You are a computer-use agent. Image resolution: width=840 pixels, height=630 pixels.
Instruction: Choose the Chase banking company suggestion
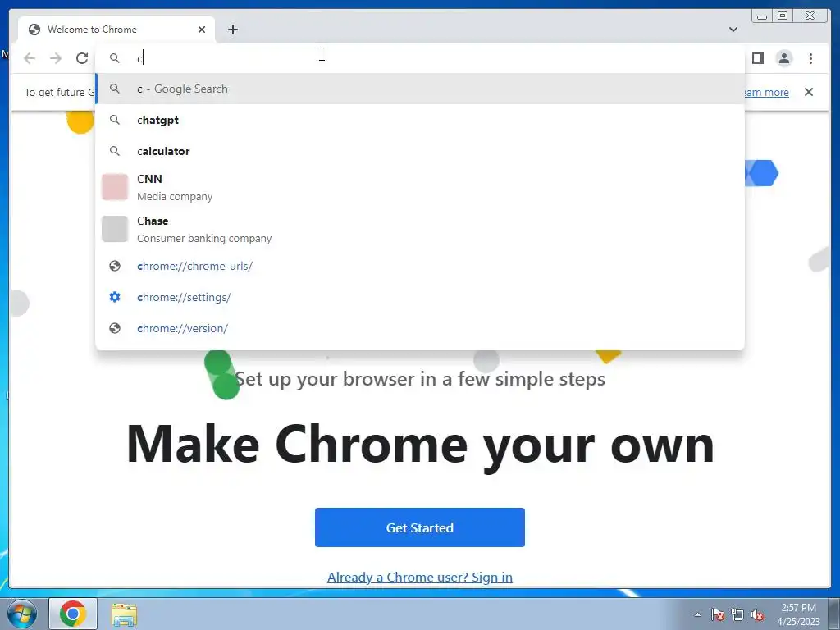pos(420,230)
